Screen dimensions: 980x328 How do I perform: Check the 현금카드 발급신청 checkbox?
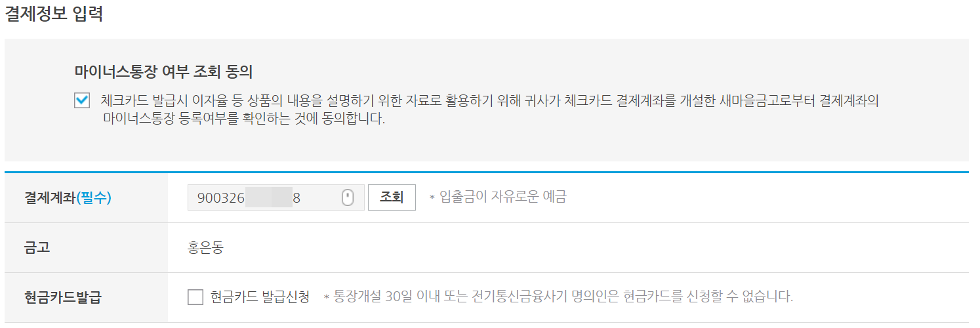[x=195, y=297]
